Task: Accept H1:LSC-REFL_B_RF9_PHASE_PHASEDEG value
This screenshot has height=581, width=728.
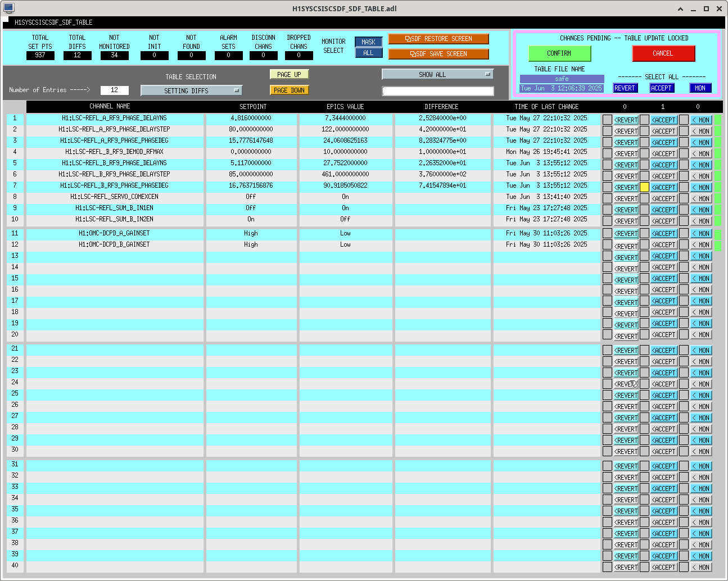Action: [663, 187]
